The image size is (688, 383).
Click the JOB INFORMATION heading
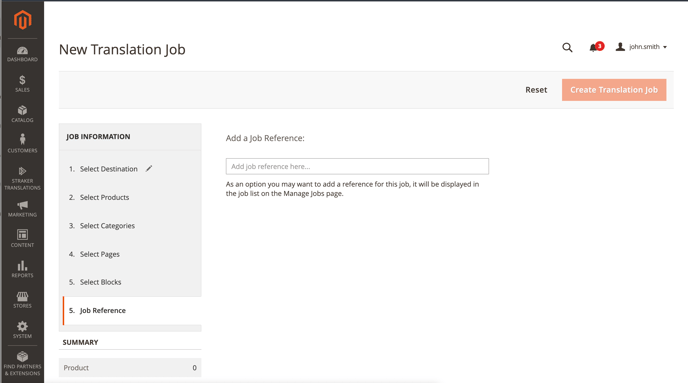point(98,137)
